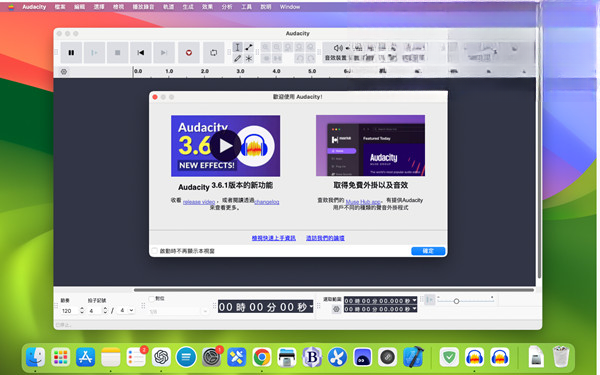
Task: Click the Muse Hub screenshot thumbnail
Action: (370, 146)
